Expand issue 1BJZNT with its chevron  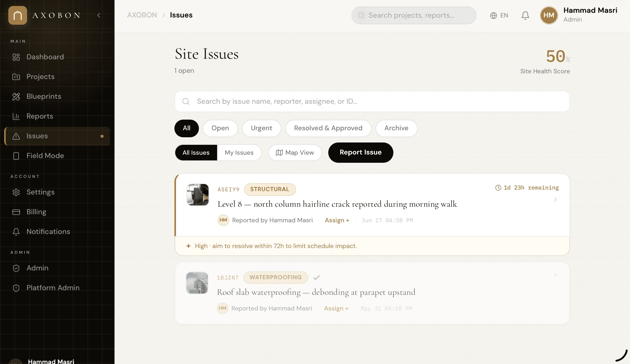click(x=555, y=275)
